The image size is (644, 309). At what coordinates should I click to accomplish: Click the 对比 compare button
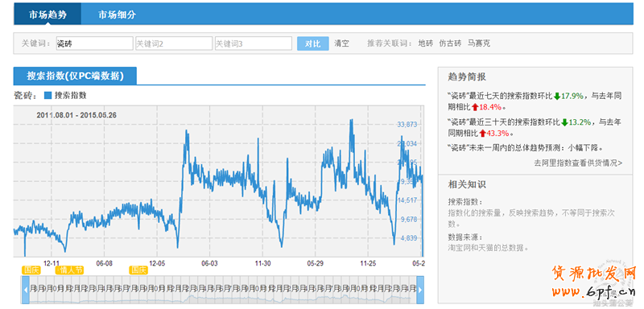tap(313, 43)
